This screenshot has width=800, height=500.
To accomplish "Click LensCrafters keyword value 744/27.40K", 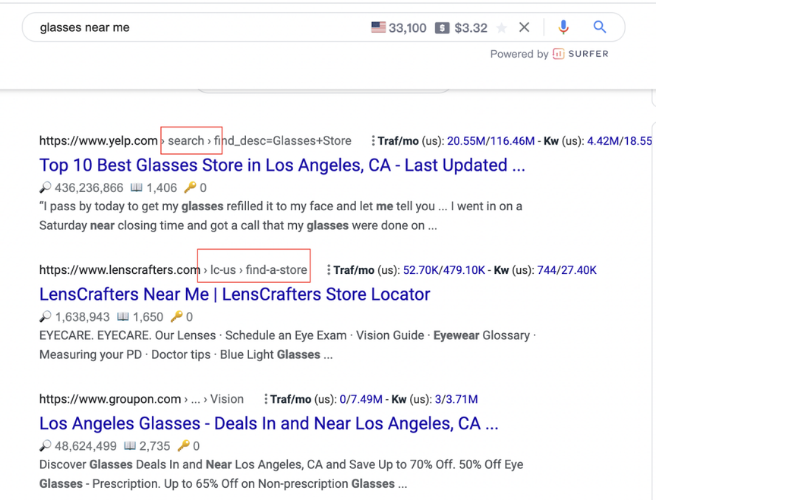I will (x=567, y=270).
